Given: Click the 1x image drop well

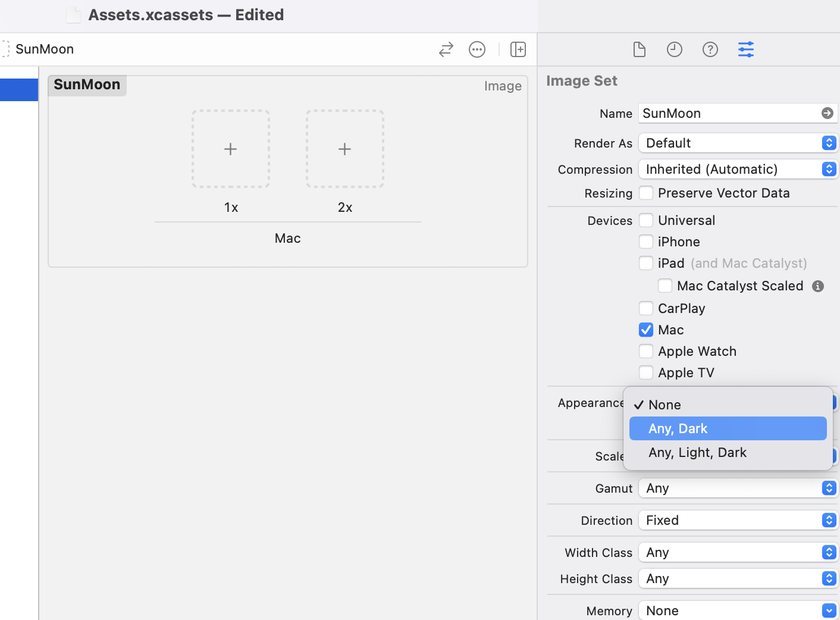Looking at the screenshot, I should coord(231,149).
